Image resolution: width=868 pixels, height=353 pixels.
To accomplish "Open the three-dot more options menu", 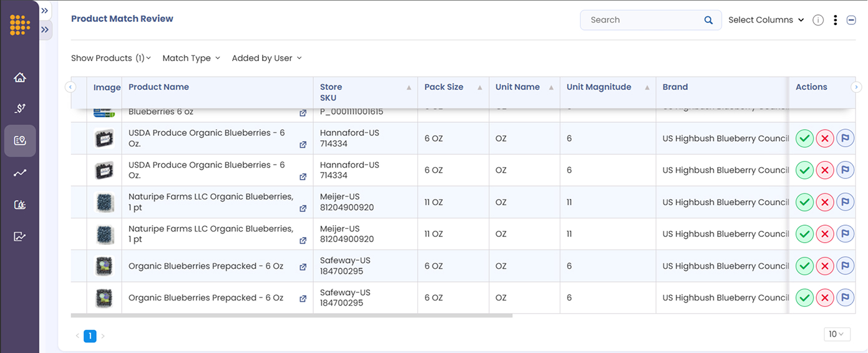I will pos(835,20).
